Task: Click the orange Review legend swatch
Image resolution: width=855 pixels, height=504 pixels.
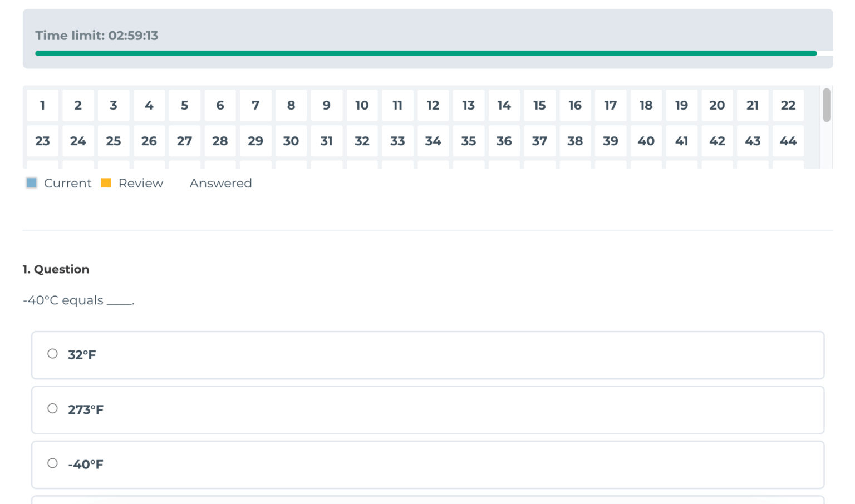Action: tap(106, 183)
